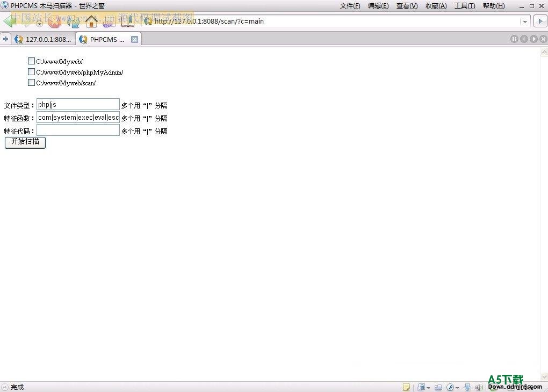Screen dimensions: 548x392
Task: Click the 完成 status bar text
Action: (17, 387)
